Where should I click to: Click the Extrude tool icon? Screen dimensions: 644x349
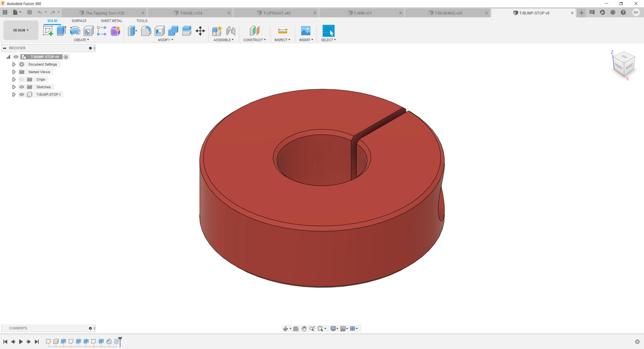pos(61,31)
